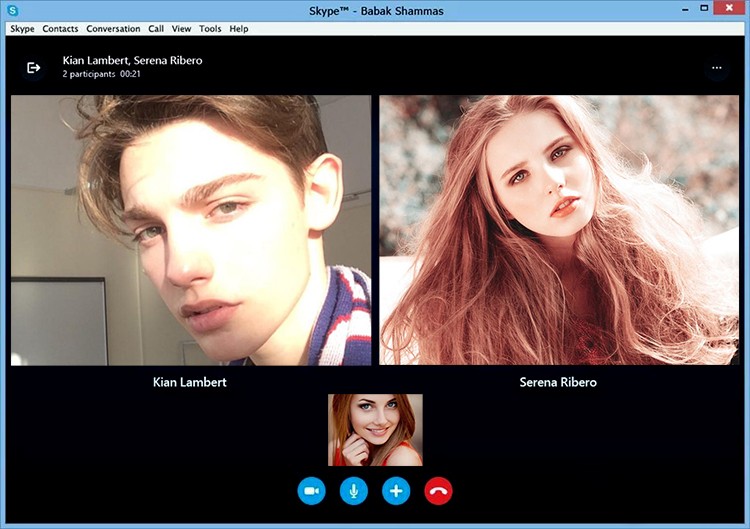This screenshot has width=750, height=529.
Task: Open the Conversation menu
Action: (113, 29)
